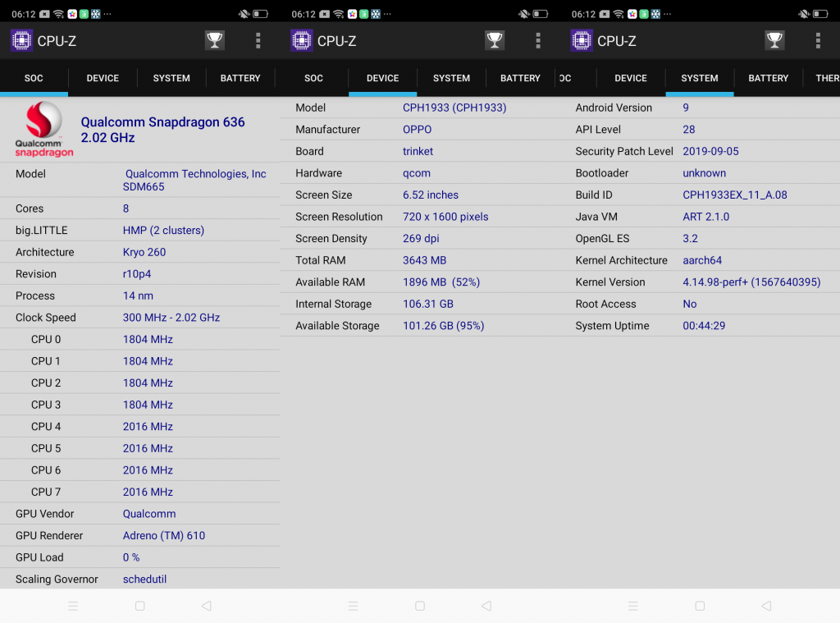Tap the battery status icon in the right screen
This screenshot has height=623, width=840.
click(820, 14)
